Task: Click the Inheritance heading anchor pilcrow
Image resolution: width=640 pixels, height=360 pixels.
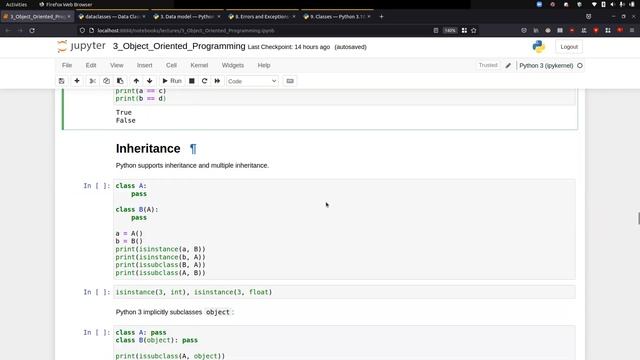Action: click(x=193, y=149)
